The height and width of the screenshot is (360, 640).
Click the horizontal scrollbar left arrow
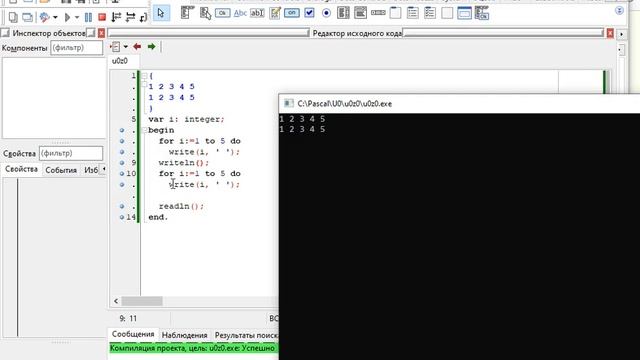coord(116,301)
